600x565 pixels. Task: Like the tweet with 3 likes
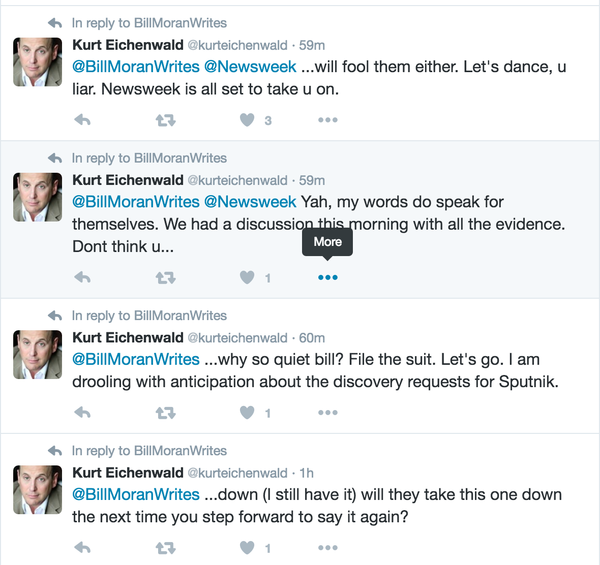pyautogui.click(x=247, y=120)
